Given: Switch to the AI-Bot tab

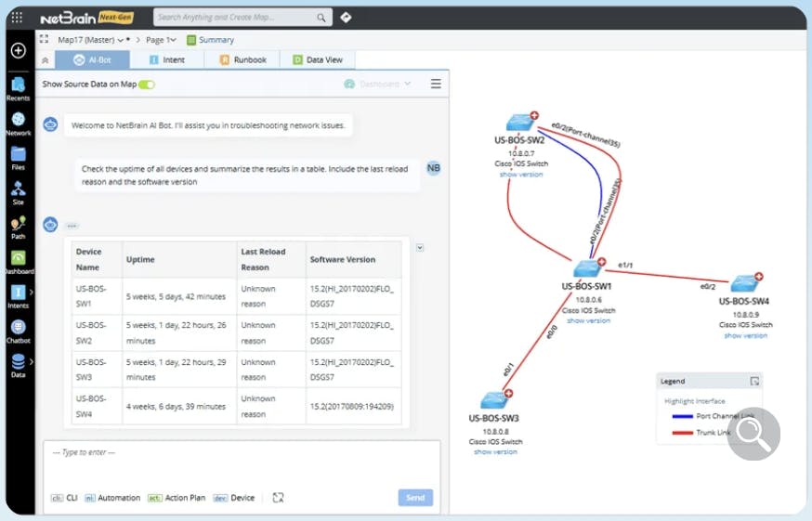Looking at the screenshot, I should coord(92,60).
